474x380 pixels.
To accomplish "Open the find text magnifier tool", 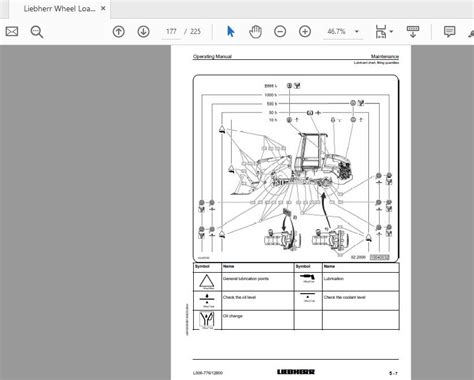I will (37, 32).
